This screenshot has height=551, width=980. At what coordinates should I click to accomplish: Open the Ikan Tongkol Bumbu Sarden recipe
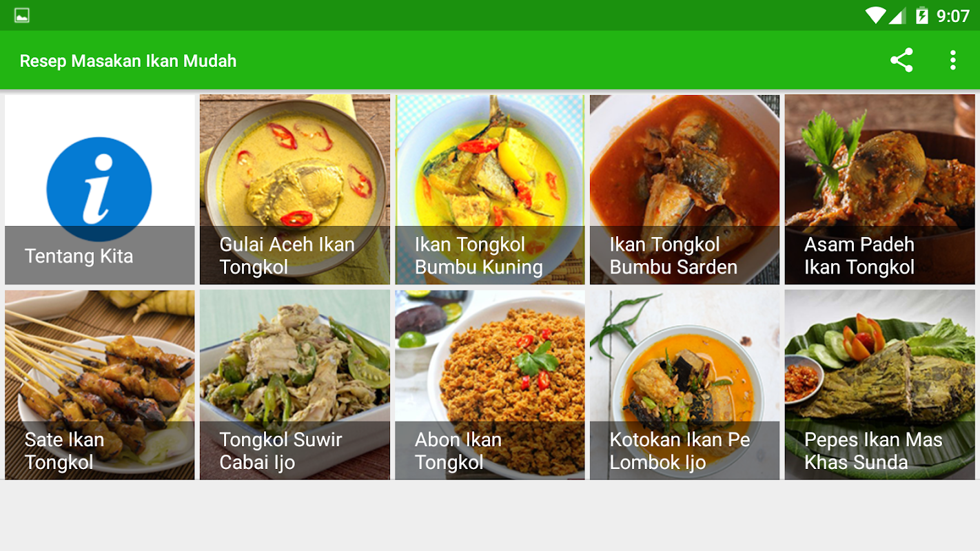coord(685,189)
